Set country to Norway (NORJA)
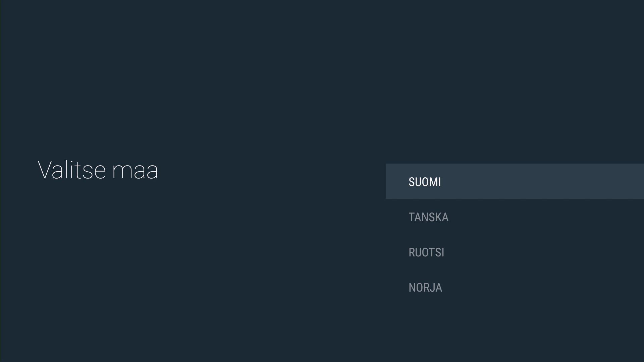The image size is (644, 362). point(425,287)
